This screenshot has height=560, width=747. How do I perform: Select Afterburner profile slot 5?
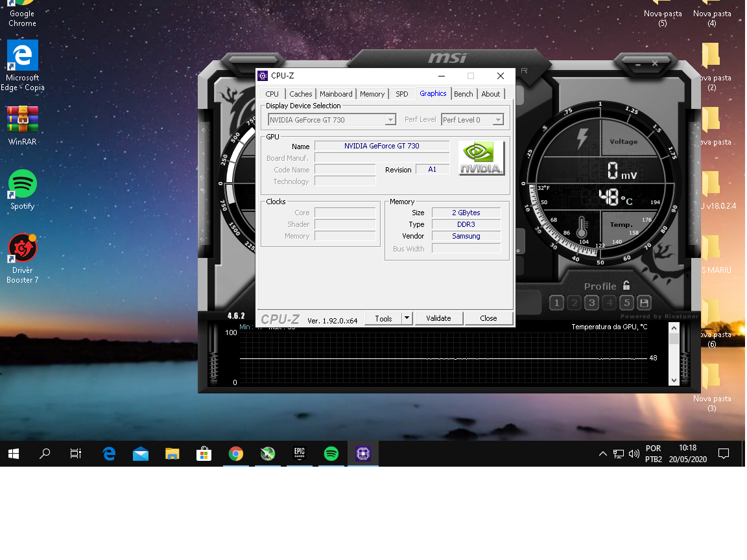[x=627, y=303]
